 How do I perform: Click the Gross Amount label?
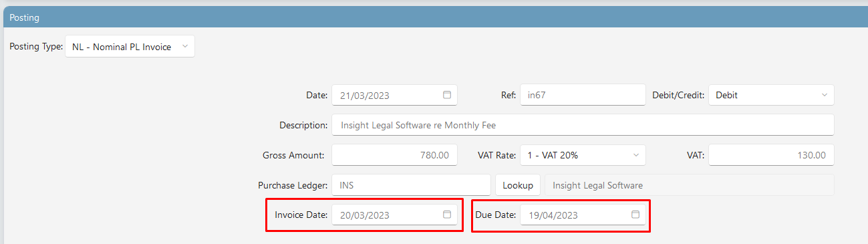pyautogui.click(x=293, y=155)
